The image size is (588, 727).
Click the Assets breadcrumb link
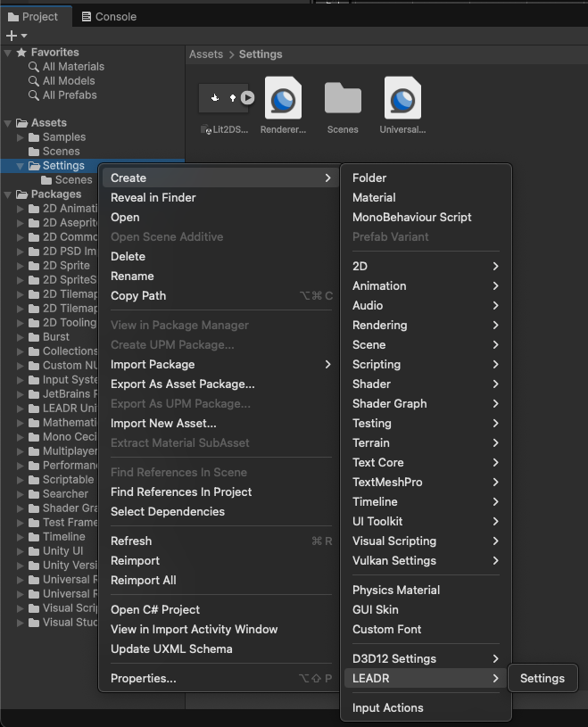[206, 54]
